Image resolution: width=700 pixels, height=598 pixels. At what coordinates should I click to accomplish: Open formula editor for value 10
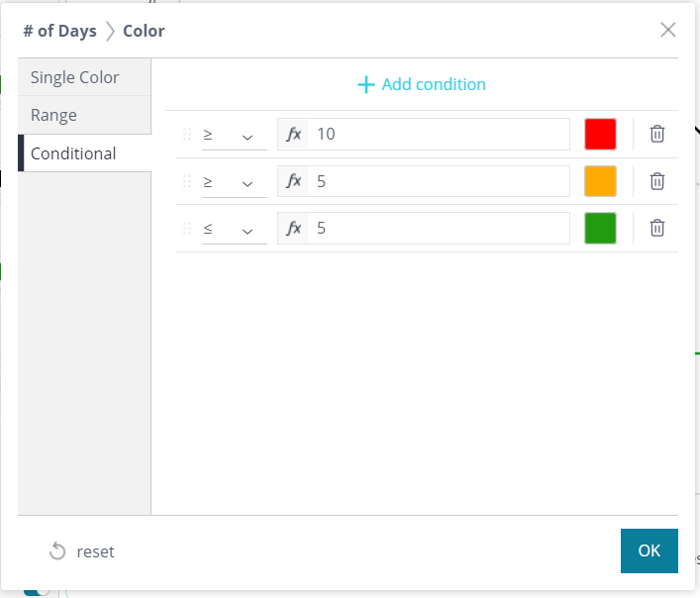click(293, 134)
